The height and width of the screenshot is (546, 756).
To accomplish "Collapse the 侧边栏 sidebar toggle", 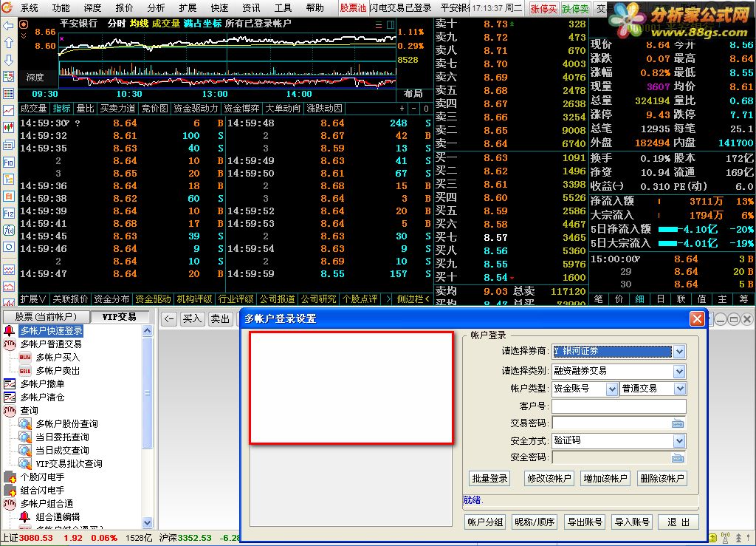I will pyautogui.click(x=413, y=299).
